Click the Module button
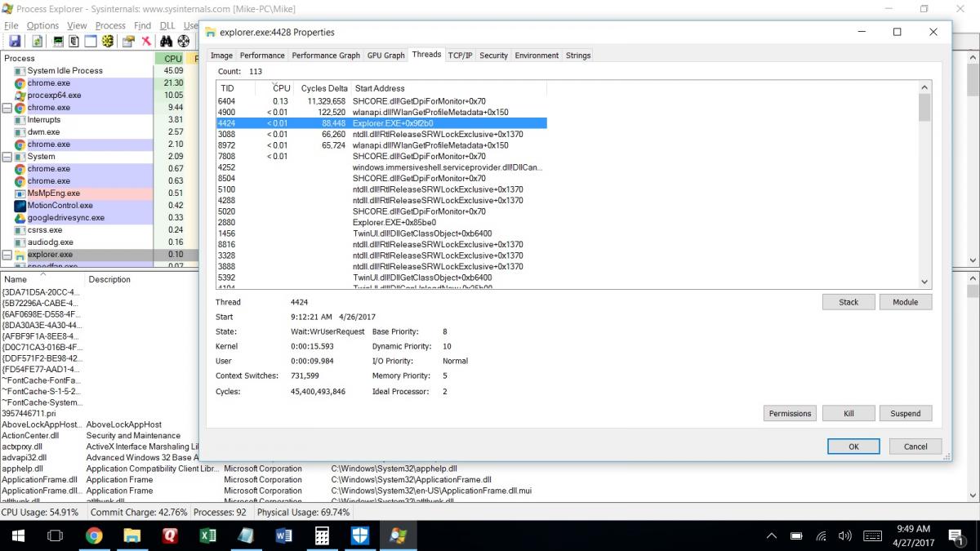The height and width of the screenshot is (551, 980). coord(905,302)
